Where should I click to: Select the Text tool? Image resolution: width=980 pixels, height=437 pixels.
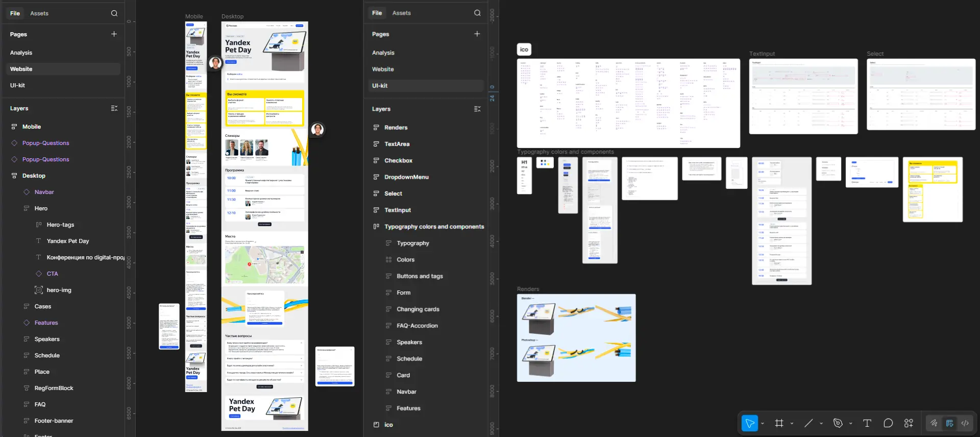click(x=867, y=423)
